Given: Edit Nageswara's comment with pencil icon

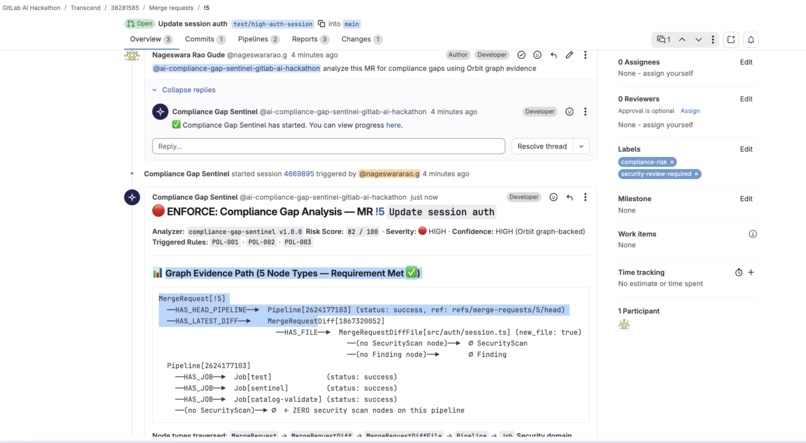Looking at the screenshot, I should 569,55.
